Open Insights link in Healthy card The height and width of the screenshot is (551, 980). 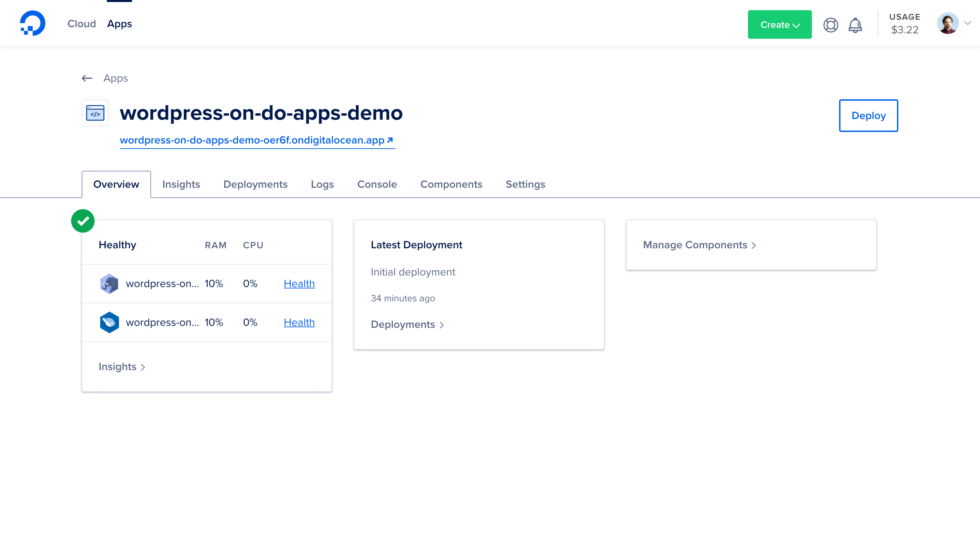tap(122, 367)
